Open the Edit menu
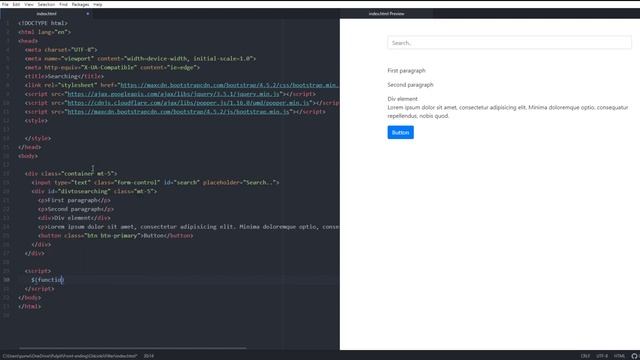 16,4
